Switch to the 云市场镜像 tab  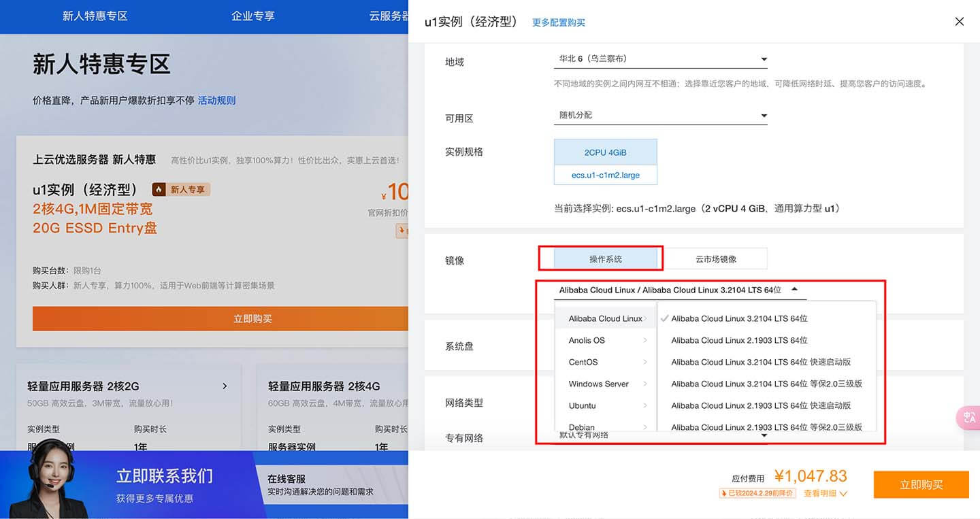pyautogui.click(x=715, y=258)
